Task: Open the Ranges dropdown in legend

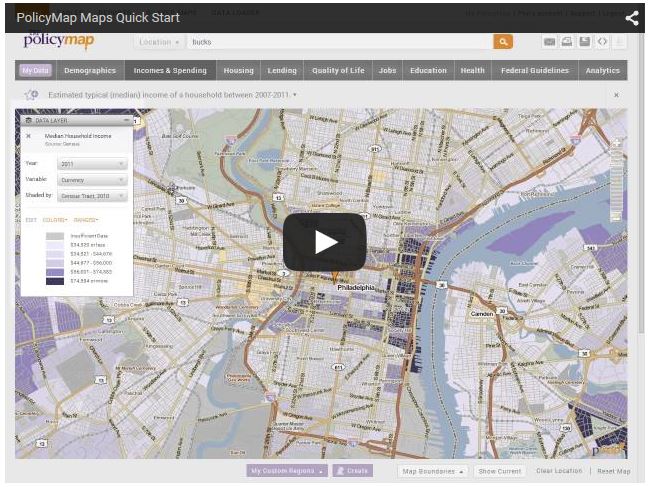Action: [86, 220]
